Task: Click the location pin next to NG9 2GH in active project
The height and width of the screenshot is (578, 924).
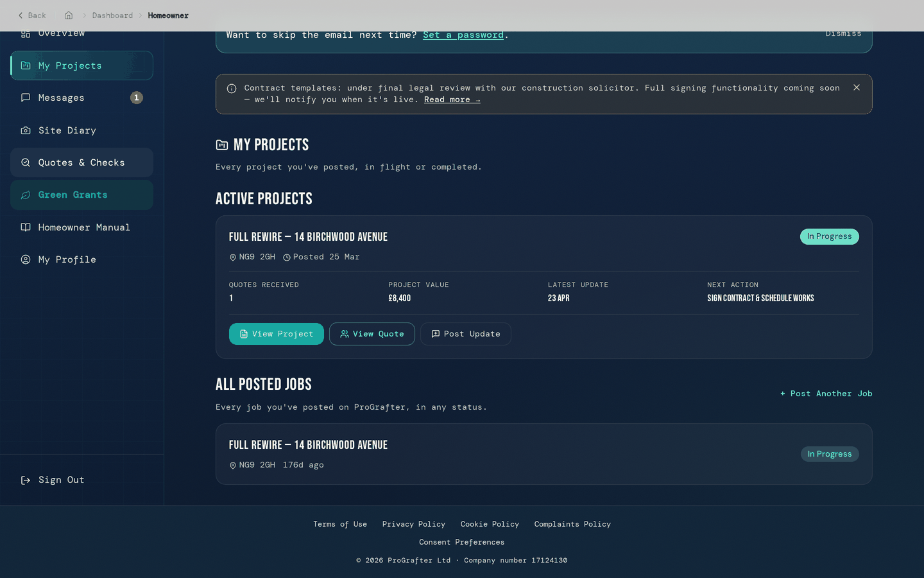Action: tap(233, 258)
